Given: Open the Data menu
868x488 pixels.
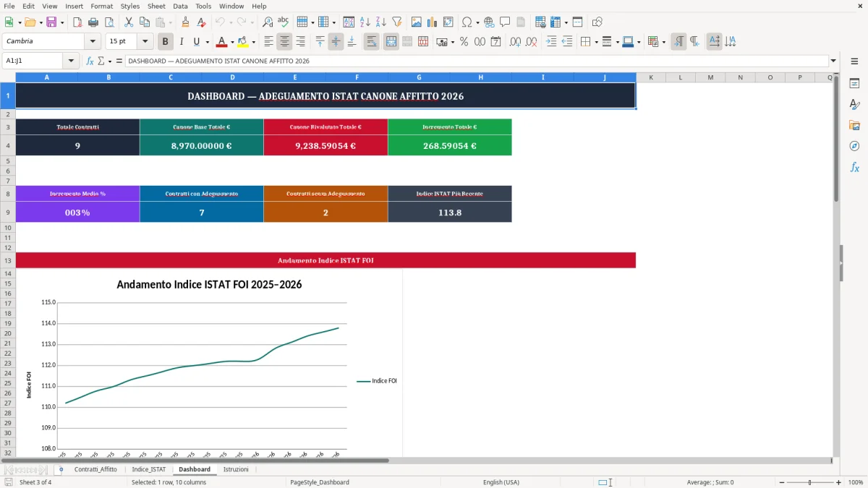Looking at the screenshot, I should point(180,6).
